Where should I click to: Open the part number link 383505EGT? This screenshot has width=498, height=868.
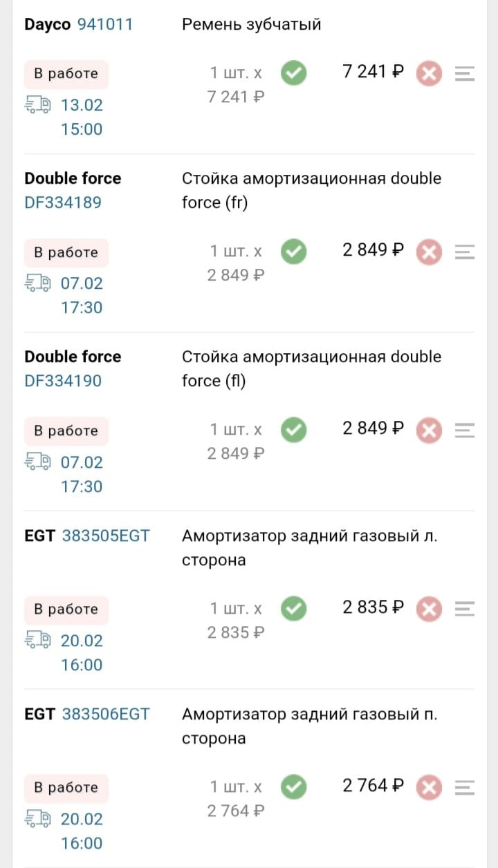click(x=106, y=535)
